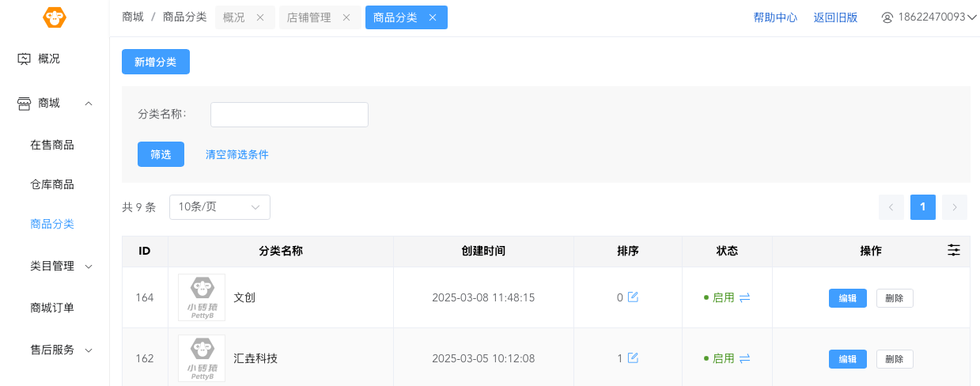
Task: Click 清空筛选条件 link
Action: click(237, 154)
